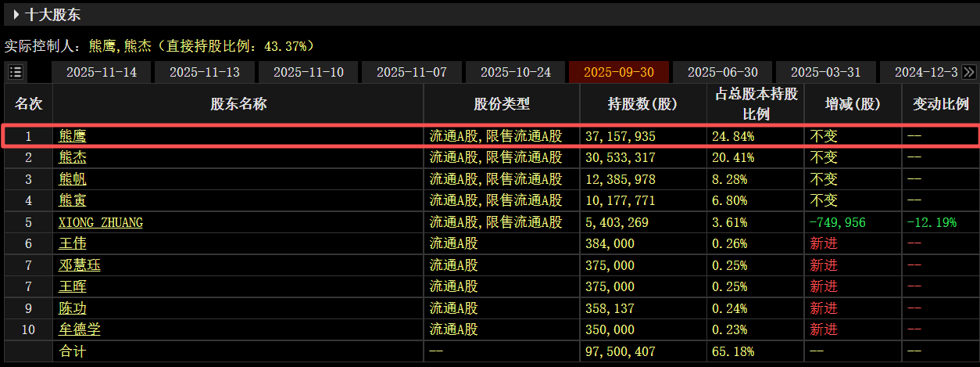Open shareholder link 熊杰
This screenshot has height=367, width=980.
(x=73, y=157)
